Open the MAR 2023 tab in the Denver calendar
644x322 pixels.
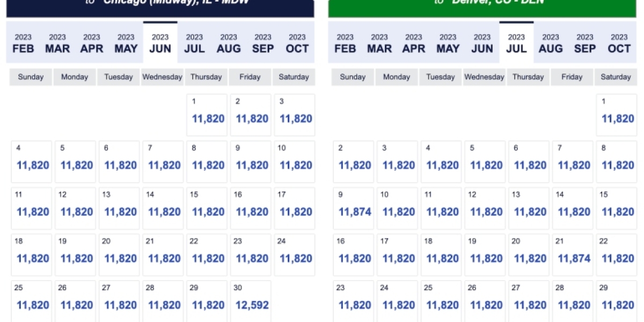coord(379,43)
